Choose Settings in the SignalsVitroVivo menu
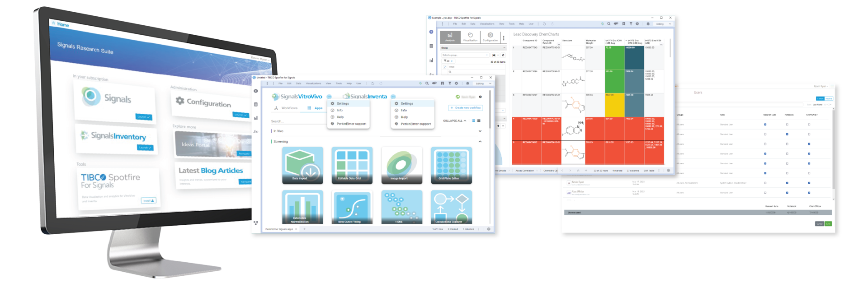 pyautogui.click(x=343, y=103)
